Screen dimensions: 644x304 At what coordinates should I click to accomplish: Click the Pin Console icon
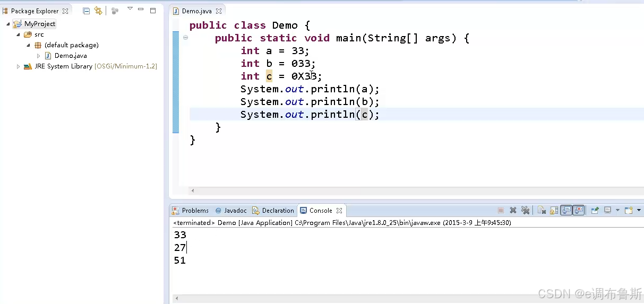[595, 210]
